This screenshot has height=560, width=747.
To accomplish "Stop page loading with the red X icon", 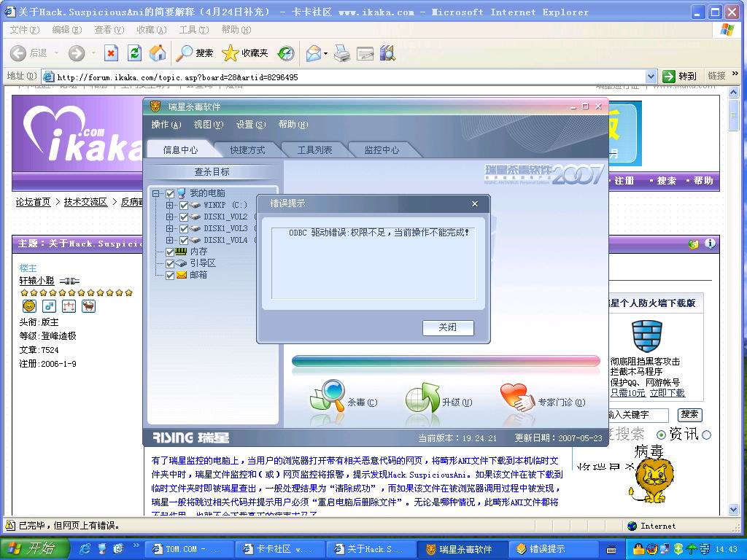I will [x=111, y=52].
